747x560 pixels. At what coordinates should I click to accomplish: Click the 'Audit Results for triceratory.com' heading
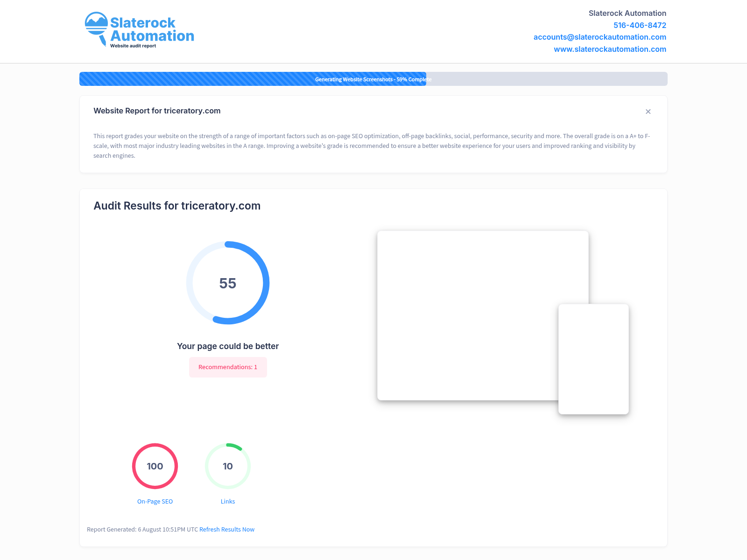pyautogui.click(x=177, y=206)
